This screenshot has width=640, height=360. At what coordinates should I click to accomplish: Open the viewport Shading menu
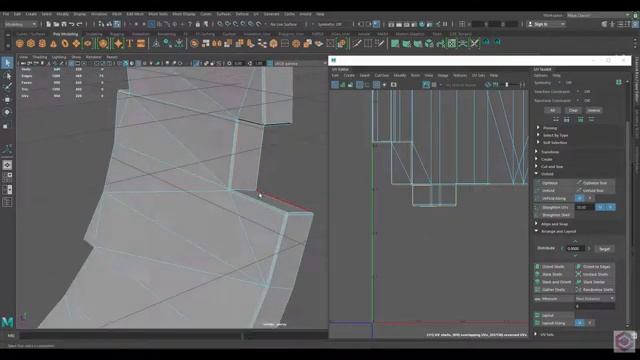tap(40, 57)
